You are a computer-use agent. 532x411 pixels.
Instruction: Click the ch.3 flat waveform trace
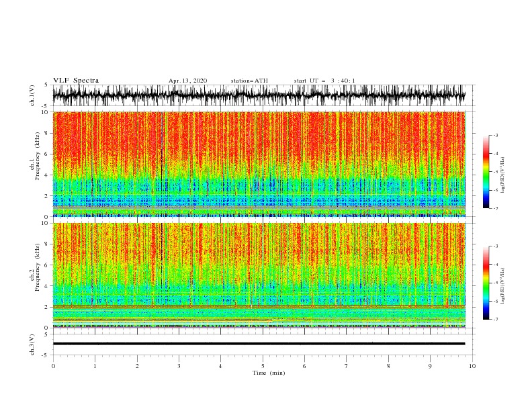(259, 344)
